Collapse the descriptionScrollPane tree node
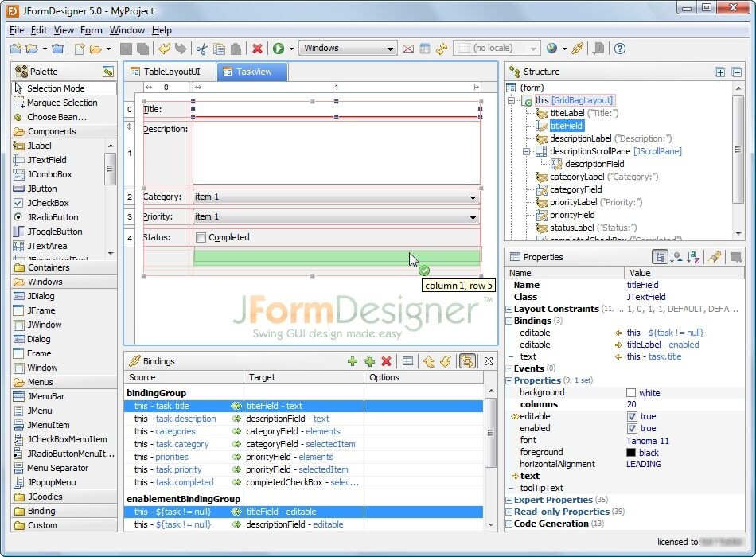 (x=528, y=151)
